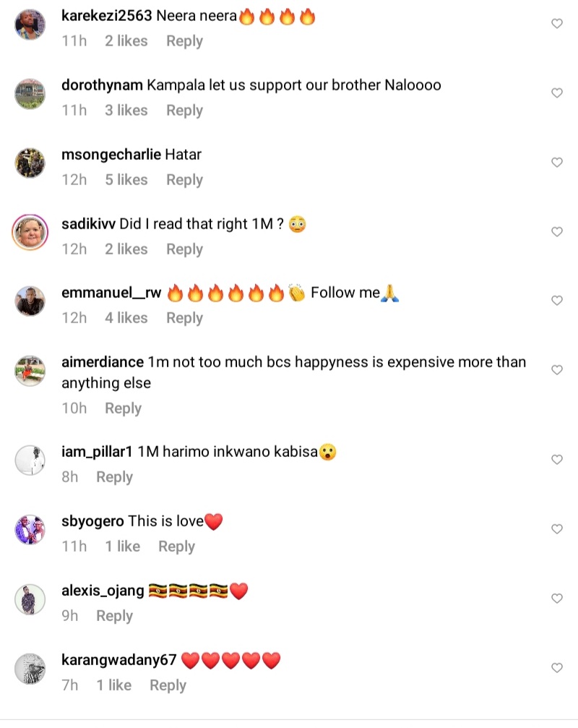This screenshot has width=578, height=728.
Task: Open aimerdiance's username profile link
Action: [102, 361]
